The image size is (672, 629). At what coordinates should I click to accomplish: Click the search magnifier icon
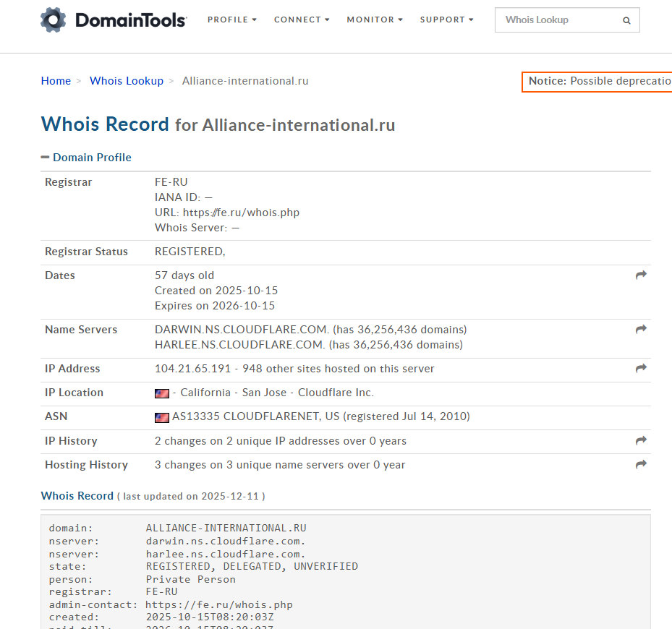[626, 21]
